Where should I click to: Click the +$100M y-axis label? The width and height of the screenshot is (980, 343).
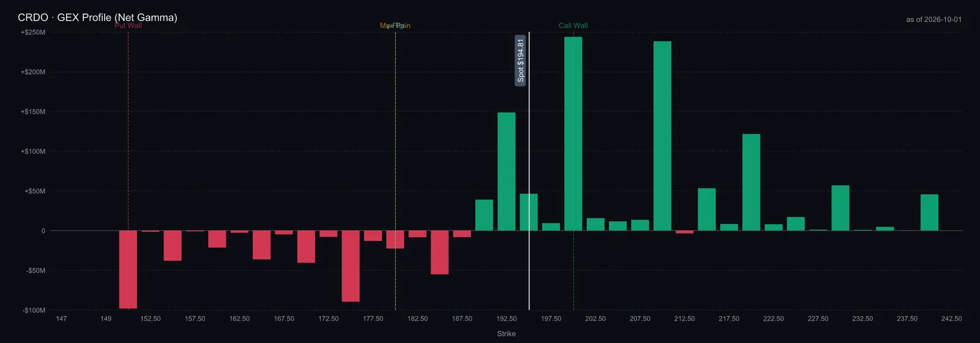pyautogui.click(x=33, y=151)
